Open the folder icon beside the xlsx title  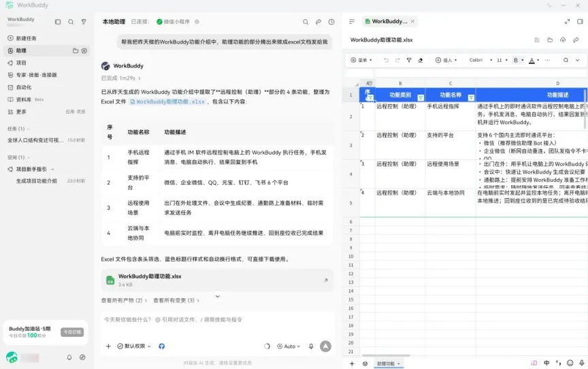(x=550, y=39)
